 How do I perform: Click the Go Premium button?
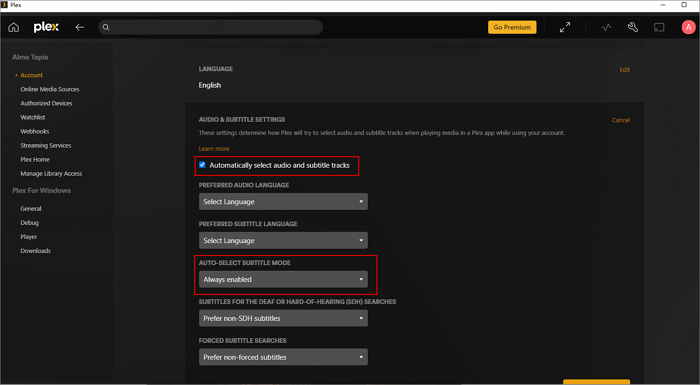tap(512, 27)
